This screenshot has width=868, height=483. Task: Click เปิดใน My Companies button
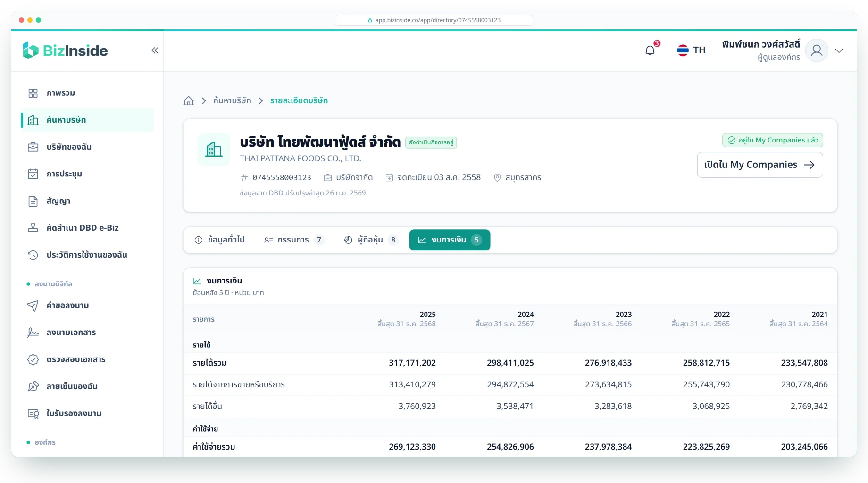(x=760, y=165)
